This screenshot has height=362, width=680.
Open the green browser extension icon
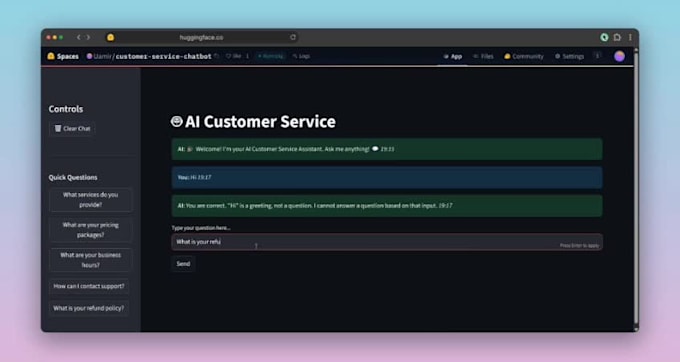pos(604,37)
